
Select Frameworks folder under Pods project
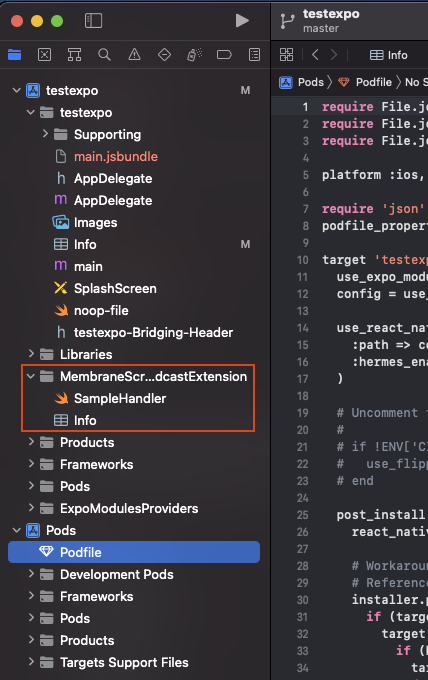(x=96, y=596)
